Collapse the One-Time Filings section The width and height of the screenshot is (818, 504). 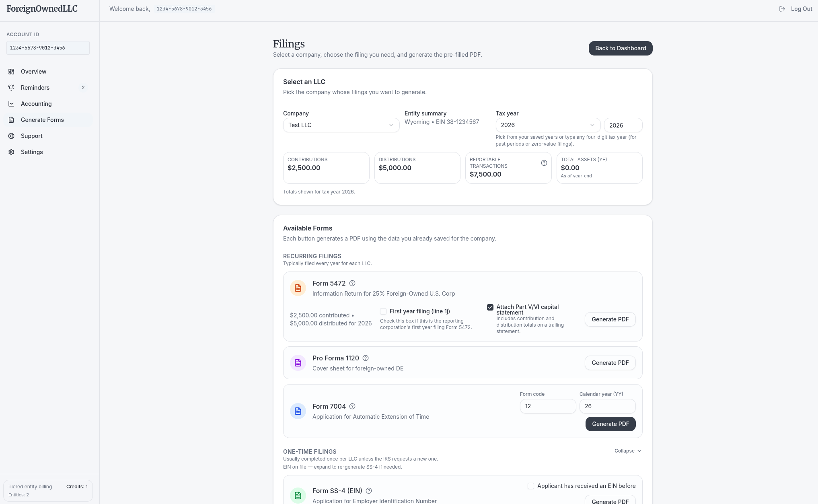point(628,451)
